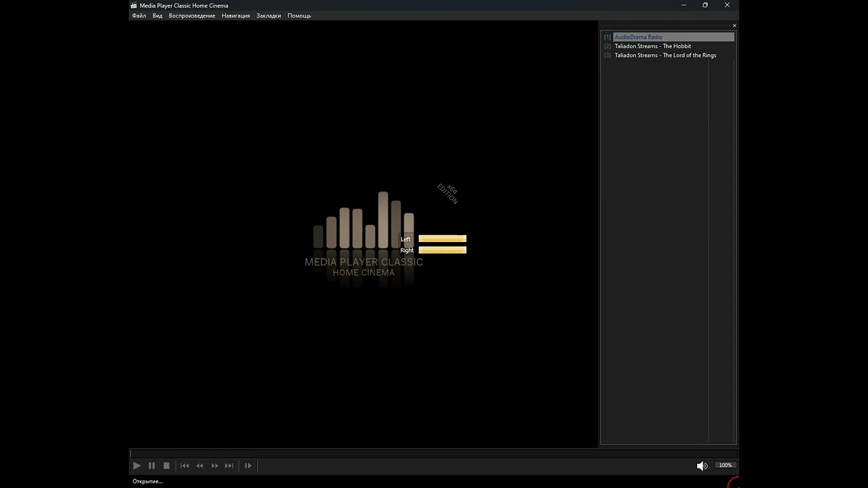868x488 pixels.
Task: Click the Открытие status text
Action: point(148,481)
